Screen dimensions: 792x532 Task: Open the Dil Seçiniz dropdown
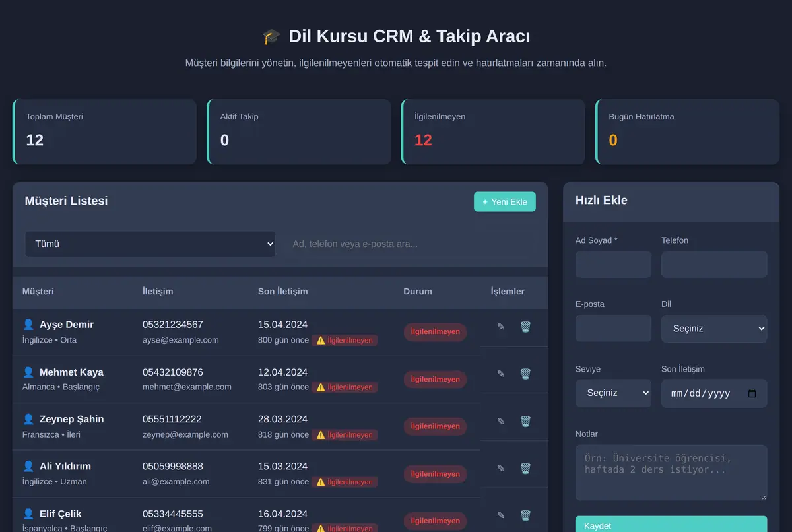714,328
